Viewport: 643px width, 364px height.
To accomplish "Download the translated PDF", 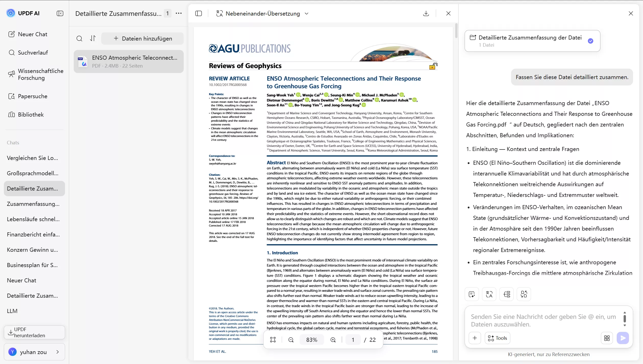I will point(426,14).
